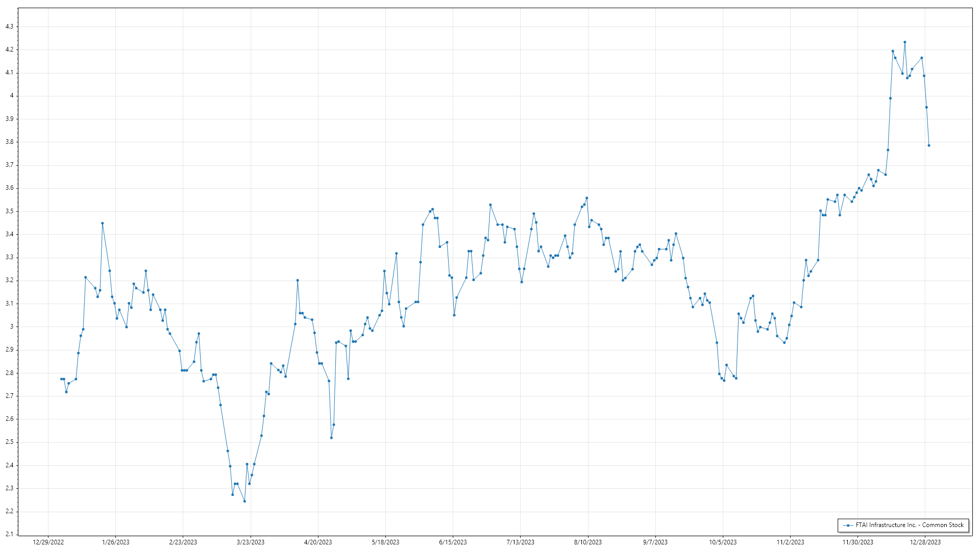Click the 4 y-axis label

[11, 96]
